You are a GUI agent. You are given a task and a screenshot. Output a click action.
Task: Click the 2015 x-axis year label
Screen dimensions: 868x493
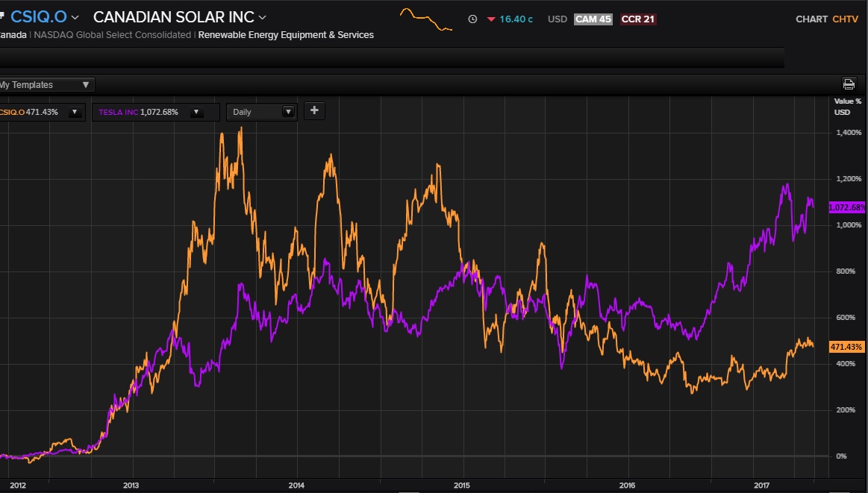coord(462,486)
